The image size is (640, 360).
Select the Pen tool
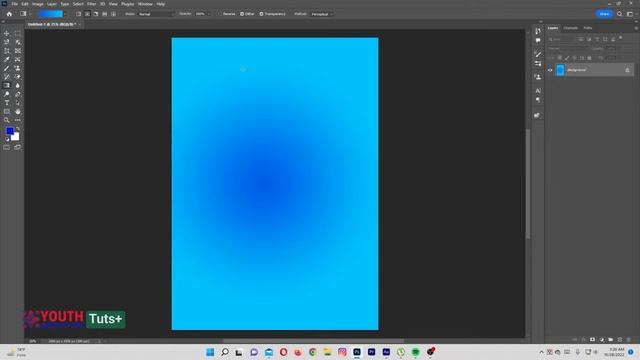pos(18,94)
